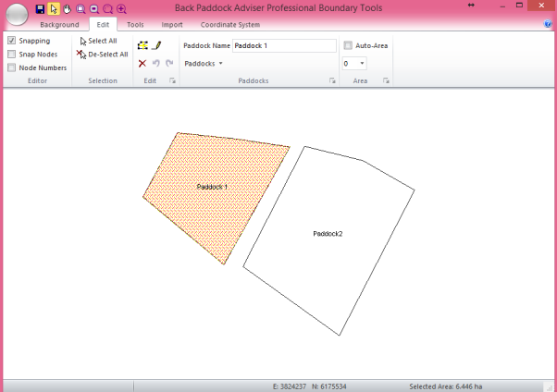Open the Coordinate System tab

point(230,24)
